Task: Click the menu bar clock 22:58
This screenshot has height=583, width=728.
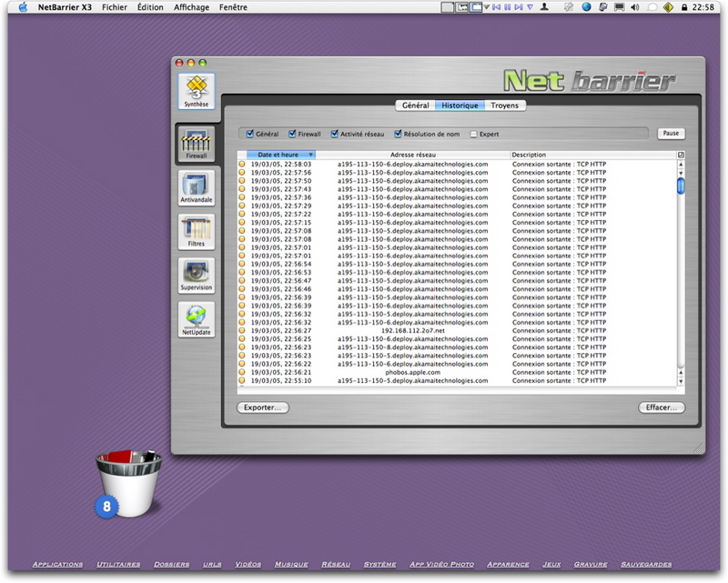Action: (x=703, y=7)
